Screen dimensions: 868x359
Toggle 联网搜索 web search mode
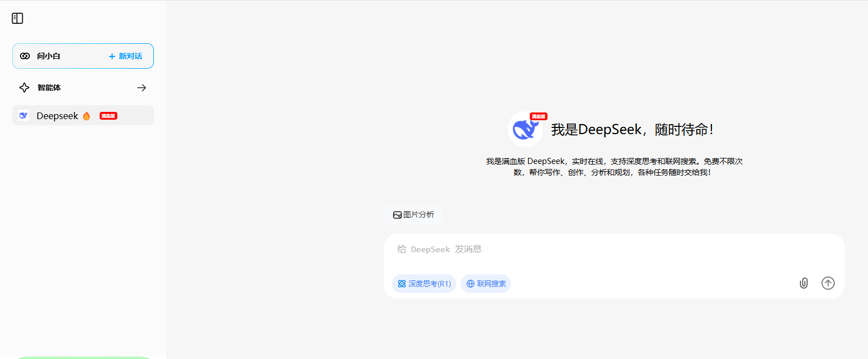coord(485,284)
